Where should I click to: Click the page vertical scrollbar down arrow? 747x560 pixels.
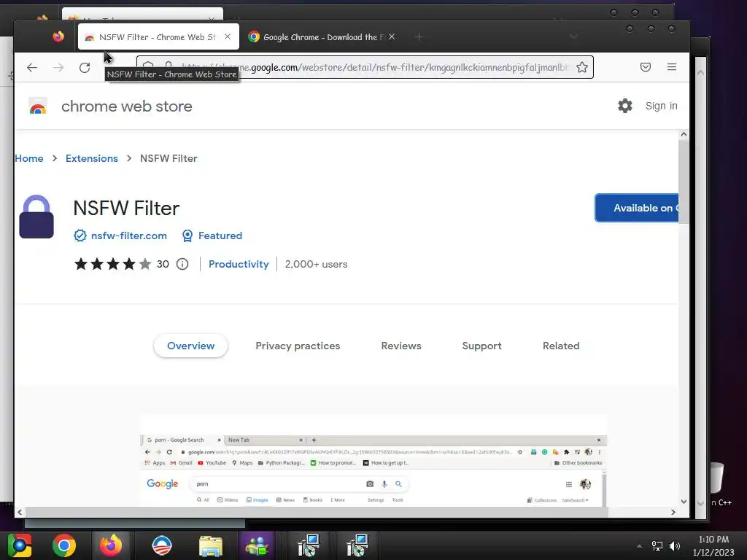[684, 501]
